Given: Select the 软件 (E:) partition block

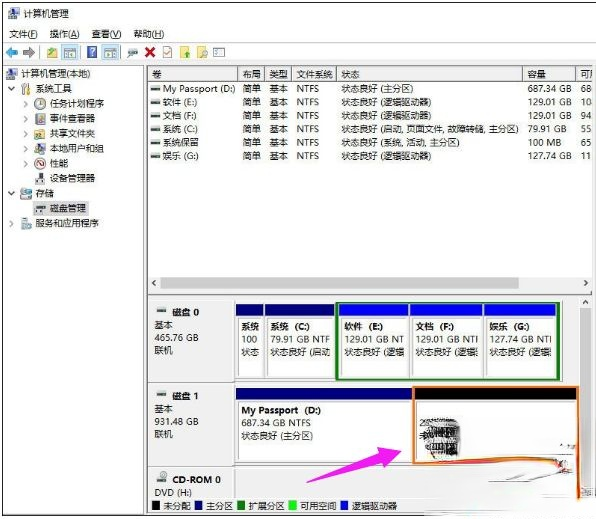Looking at the screenshot, I should (x=374, y=341).
